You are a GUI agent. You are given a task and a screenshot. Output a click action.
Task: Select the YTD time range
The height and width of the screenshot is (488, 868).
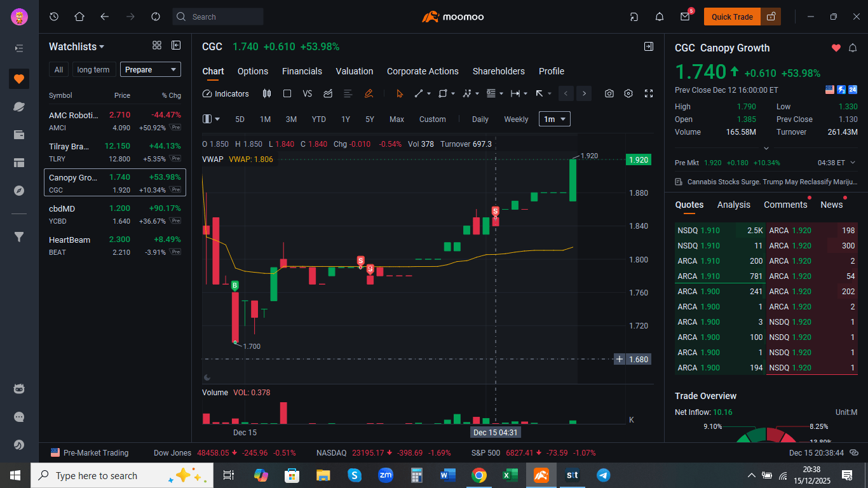click(319, 119)
